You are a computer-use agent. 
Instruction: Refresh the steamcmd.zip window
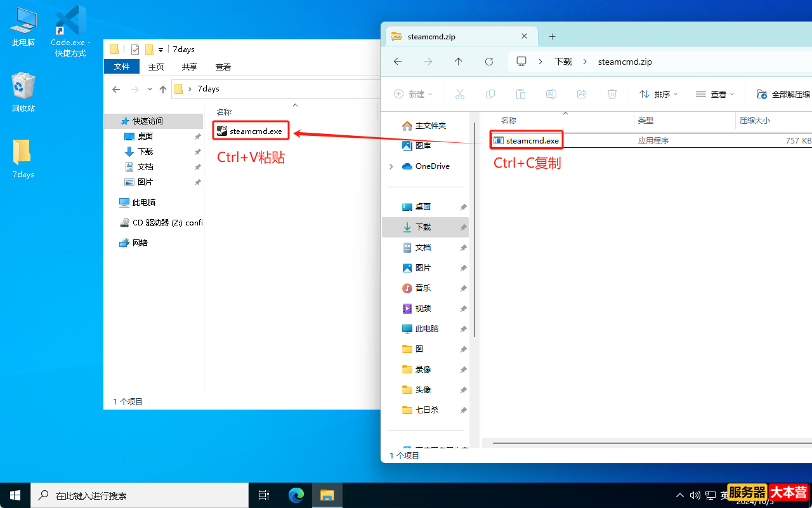[x=489, y=62]
